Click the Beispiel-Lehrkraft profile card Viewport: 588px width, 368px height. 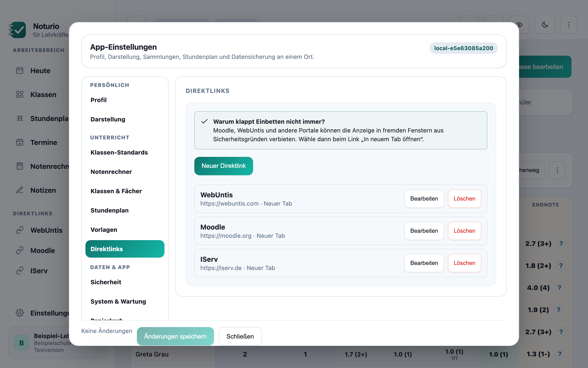click(x=39, y=343)
